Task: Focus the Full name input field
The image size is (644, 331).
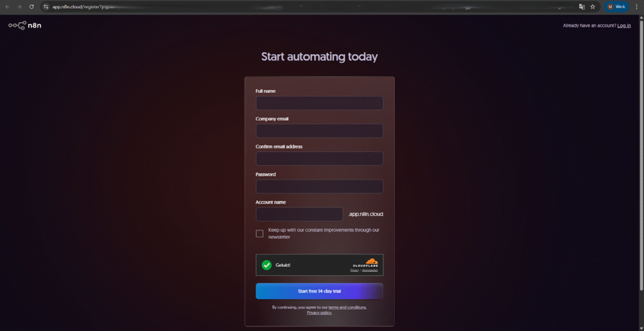Action: coord(319,103)
